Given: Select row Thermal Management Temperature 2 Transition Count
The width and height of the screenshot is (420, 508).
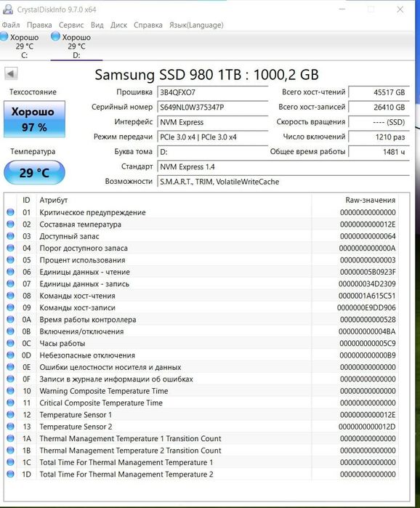Looking at the screenshot, I should 202,451.
